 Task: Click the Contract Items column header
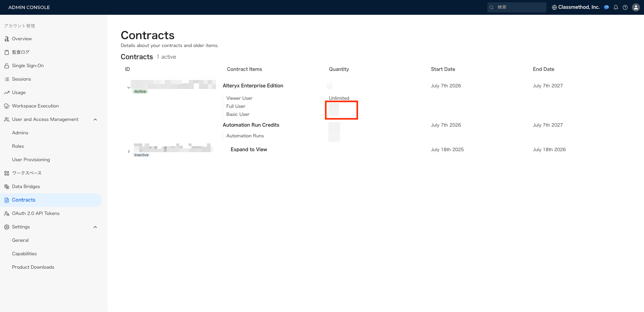click(245, 69)
